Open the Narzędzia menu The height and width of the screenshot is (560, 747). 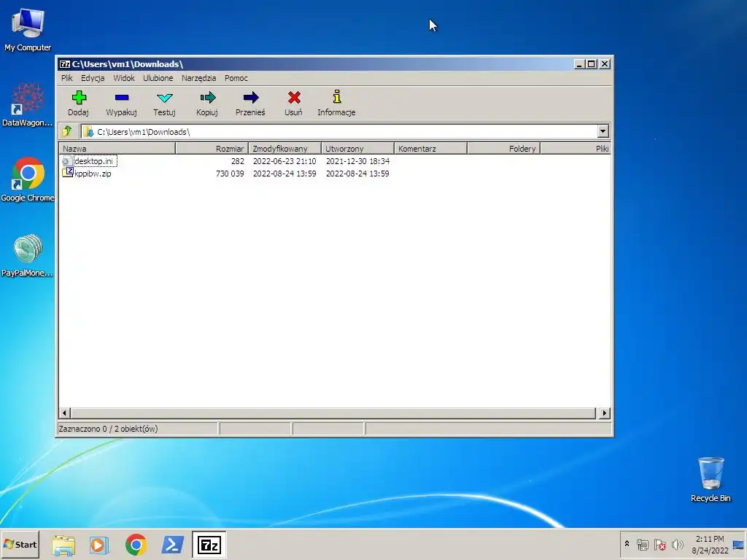click(x=198, y=78)
